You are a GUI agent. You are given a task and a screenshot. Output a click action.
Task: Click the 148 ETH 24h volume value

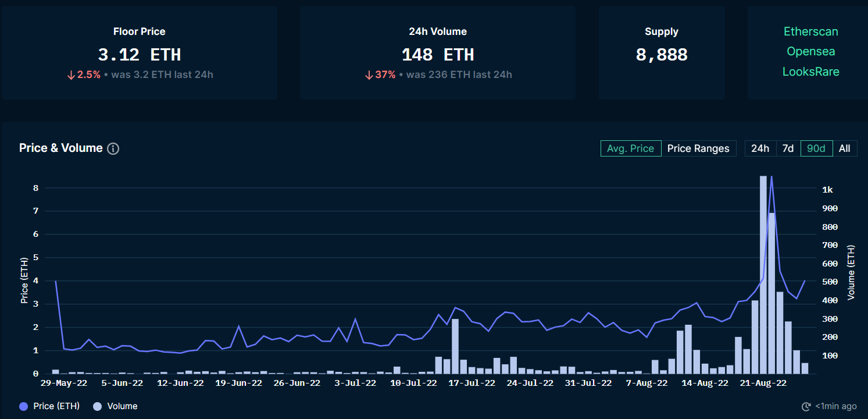click(x=438, y=55)
